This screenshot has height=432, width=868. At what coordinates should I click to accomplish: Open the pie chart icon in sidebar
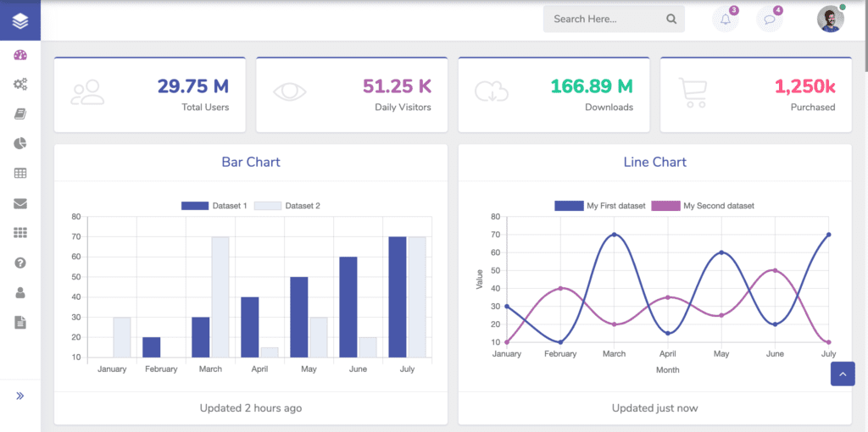click(x=20, y=144)
